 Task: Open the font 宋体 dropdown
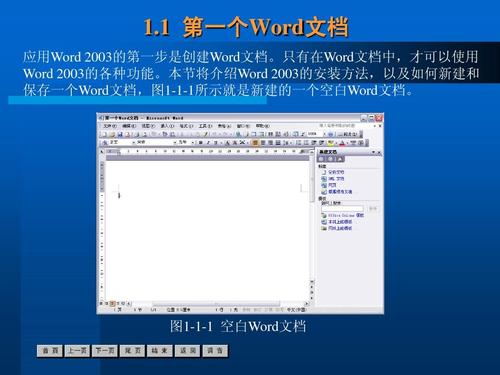(x=175, y=142)
